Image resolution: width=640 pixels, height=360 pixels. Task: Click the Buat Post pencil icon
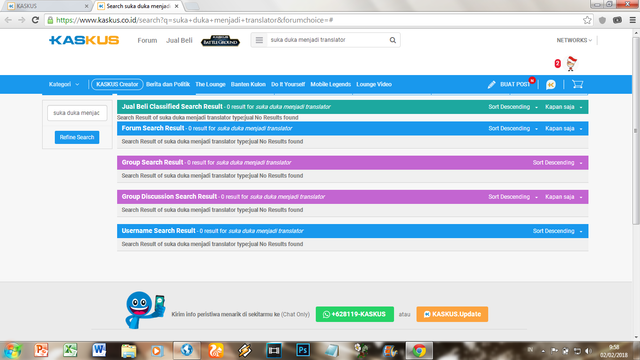[x=491, y=84]
